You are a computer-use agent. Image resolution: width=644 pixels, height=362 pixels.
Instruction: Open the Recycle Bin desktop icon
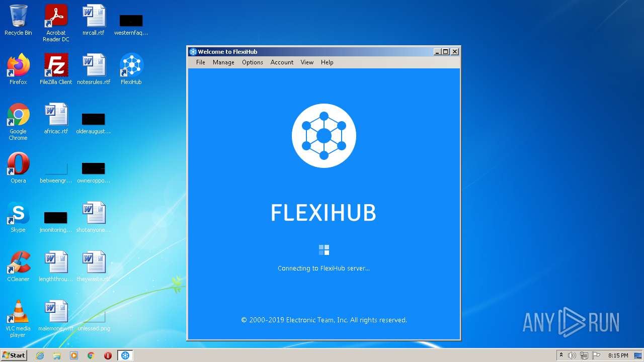pyautogui.click(x=18, y=21)
